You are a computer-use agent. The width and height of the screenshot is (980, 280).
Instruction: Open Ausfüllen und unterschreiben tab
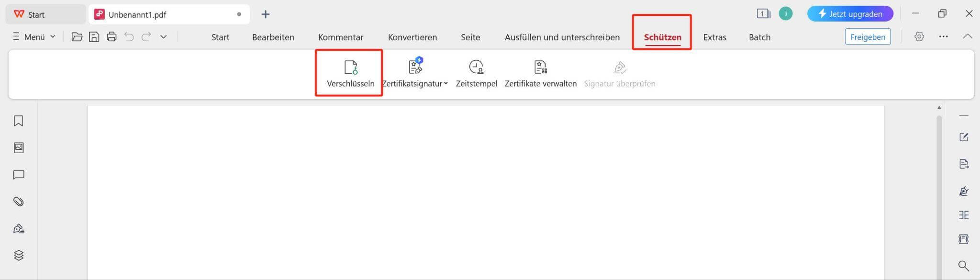point(562,37)
